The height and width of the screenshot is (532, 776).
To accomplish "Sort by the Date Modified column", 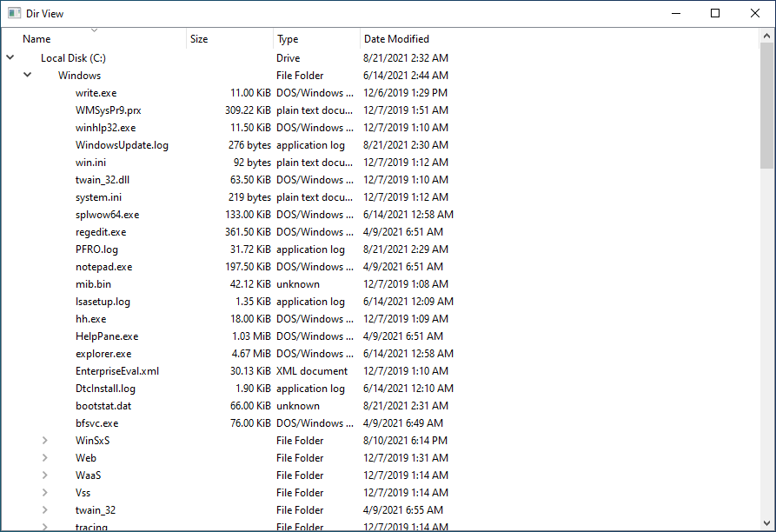I will [396, 38].
